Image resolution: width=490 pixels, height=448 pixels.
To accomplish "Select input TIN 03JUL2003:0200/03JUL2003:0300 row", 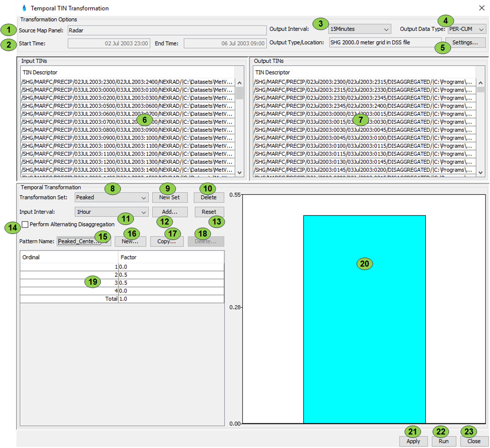I will click(127, 98).
